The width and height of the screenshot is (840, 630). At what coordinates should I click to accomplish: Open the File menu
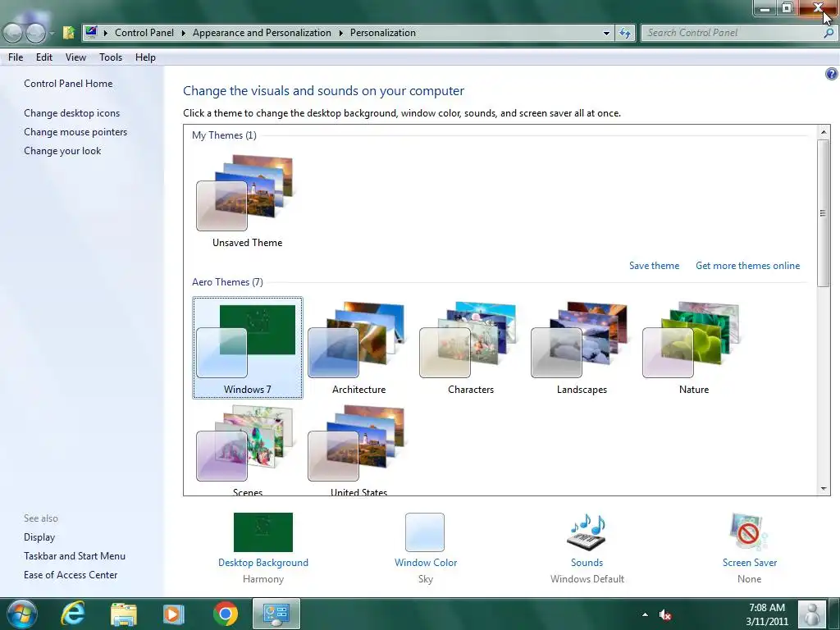16,57
